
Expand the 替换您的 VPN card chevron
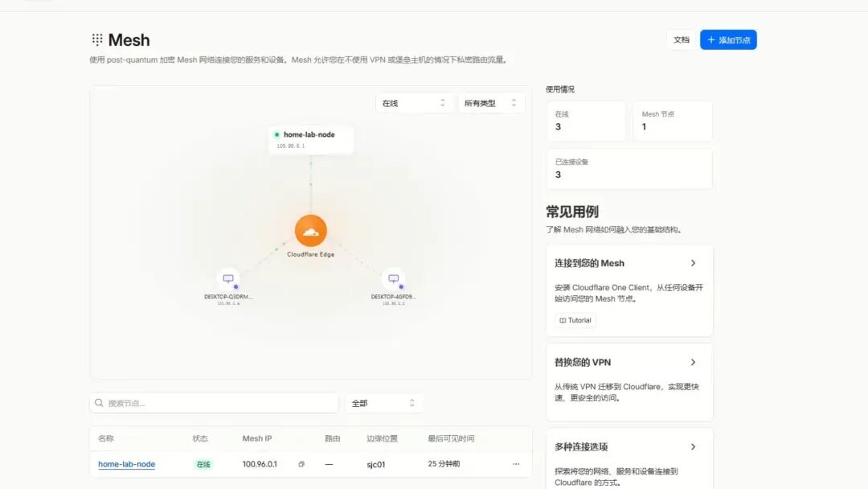point(693,362)
